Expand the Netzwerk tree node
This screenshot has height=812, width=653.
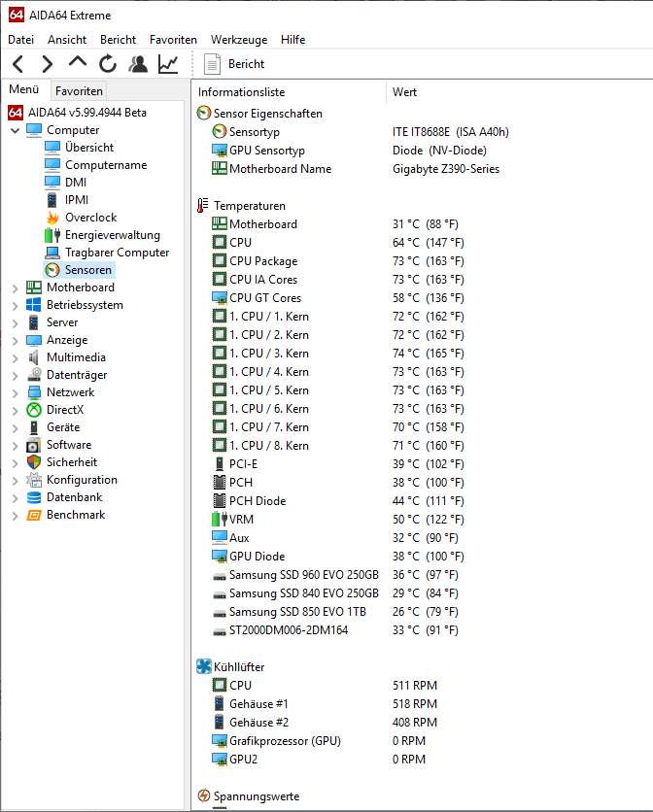coord(15,393)
